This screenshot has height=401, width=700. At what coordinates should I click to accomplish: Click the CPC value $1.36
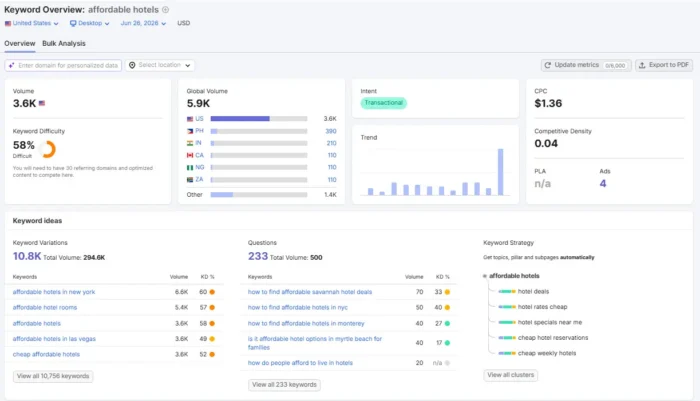pos(548,103)
